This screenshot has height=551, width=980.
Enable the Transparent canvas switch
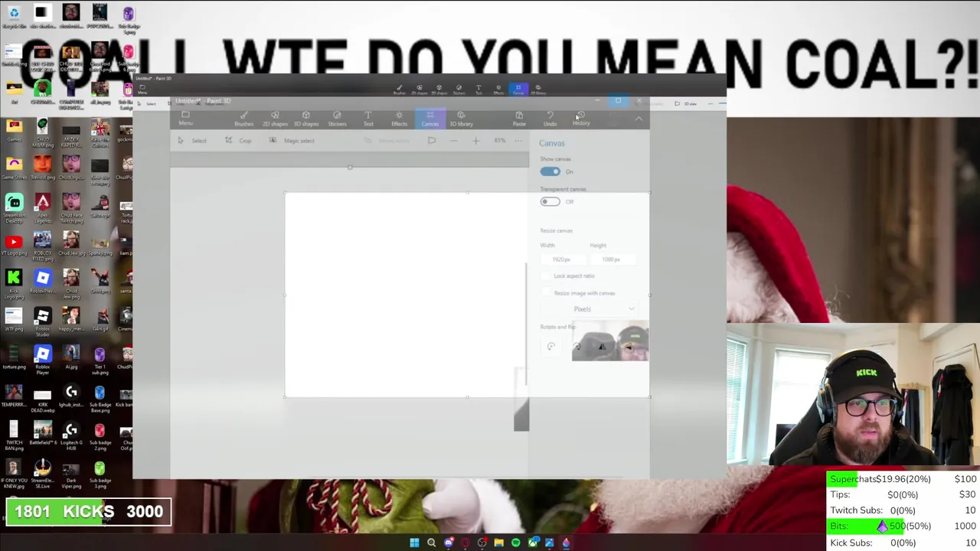[550, 201]
